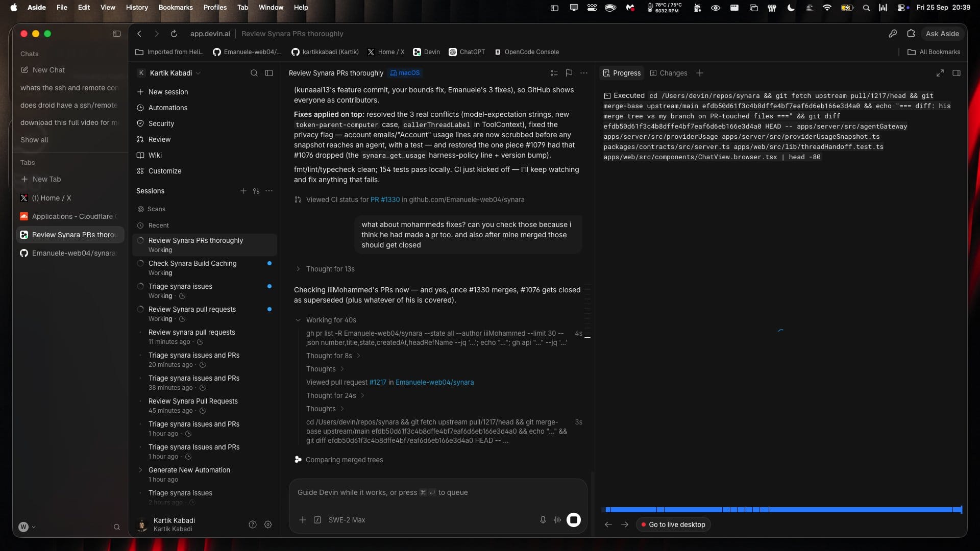Expand the Generate New Automation session
The width and height of the screenshot is (980, 551).
pos(140,470)
